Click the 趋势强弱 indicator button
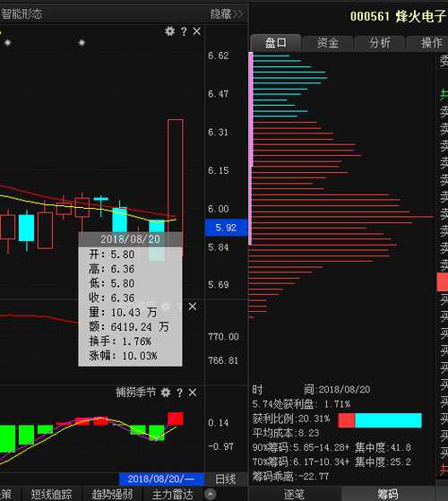448x501 pixels. [x=112, y=495]
